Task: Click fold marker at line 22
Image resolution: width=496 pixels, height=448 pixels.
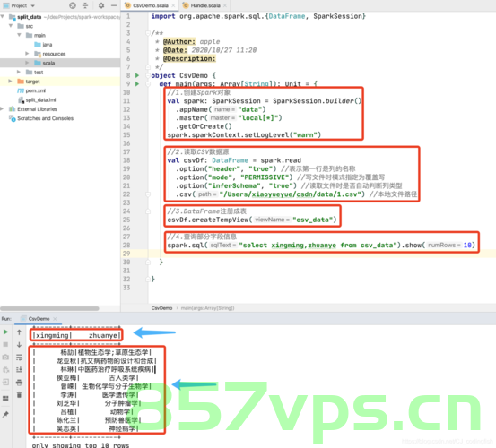Action: 148,194
